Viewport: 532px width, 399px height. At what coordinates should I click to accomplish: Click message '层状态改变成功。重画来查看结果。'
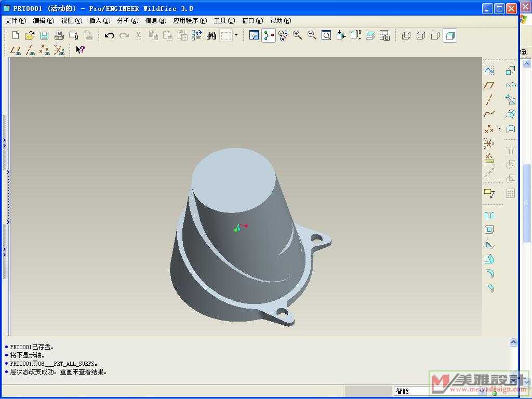pos(58,372)
